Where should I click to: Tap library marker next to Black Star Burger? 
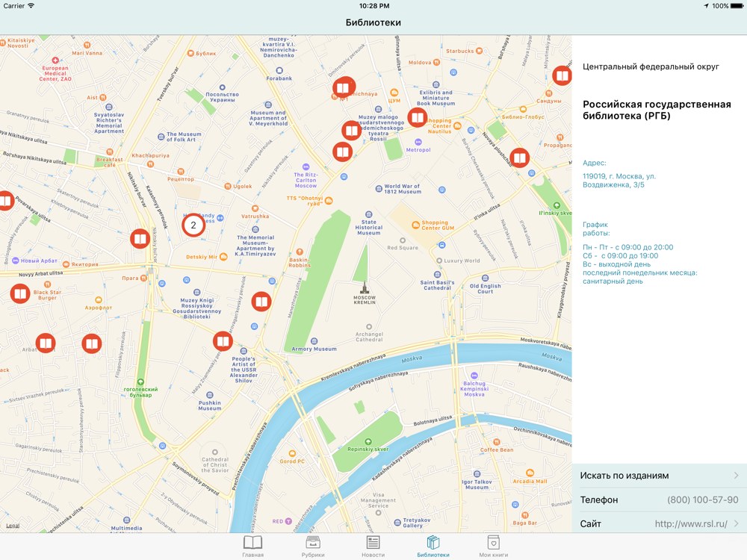coord(20,293)
